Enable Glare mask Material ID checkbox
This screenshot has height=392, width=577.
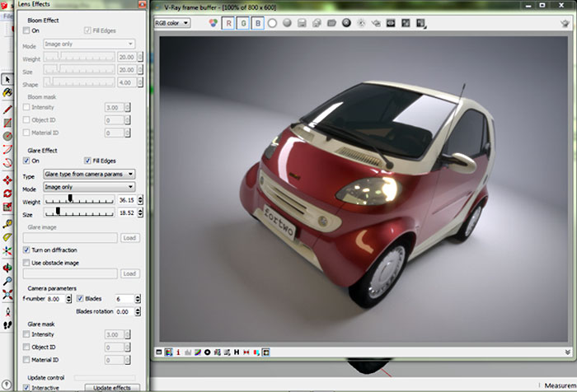tap(26, 360)
